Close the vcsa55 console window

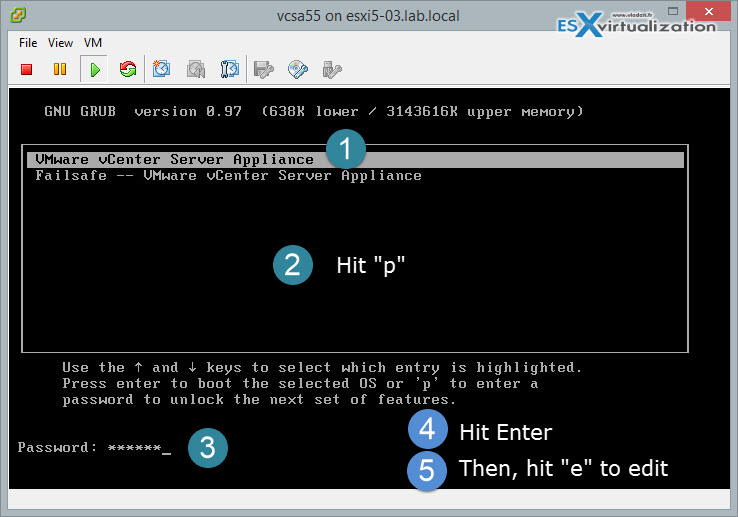708,11
